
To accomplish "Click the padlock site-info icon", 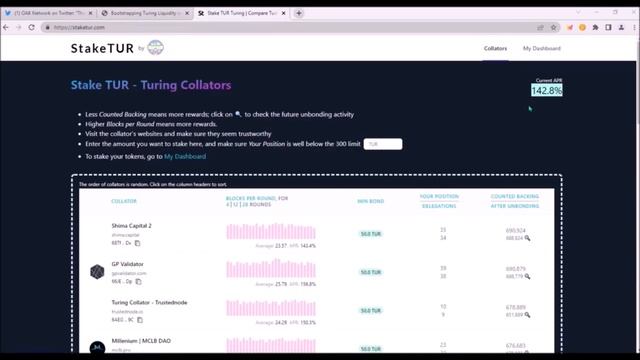I will (47, 27).
